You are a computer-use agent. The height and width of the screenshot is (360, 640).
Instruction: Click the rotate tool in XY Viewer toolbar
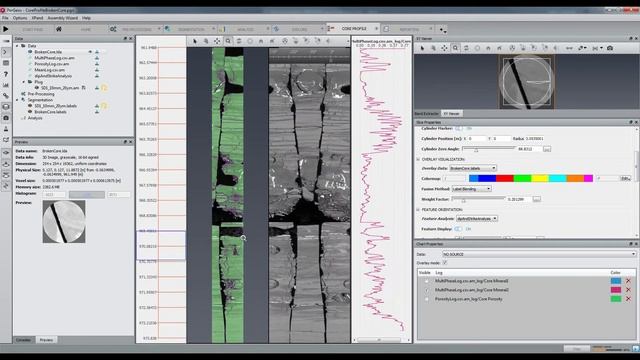[x=466, y=48]
